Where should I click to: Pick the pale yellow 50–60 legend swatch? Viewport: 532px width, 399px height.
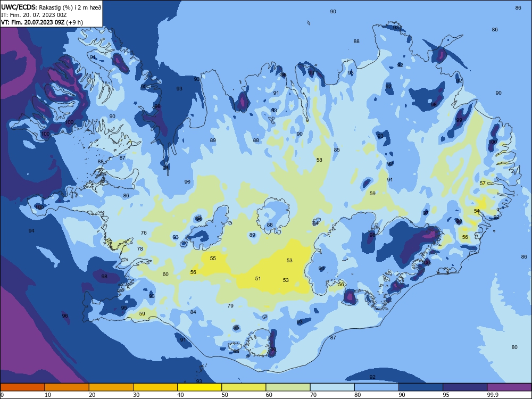click(x=244, y=387)
